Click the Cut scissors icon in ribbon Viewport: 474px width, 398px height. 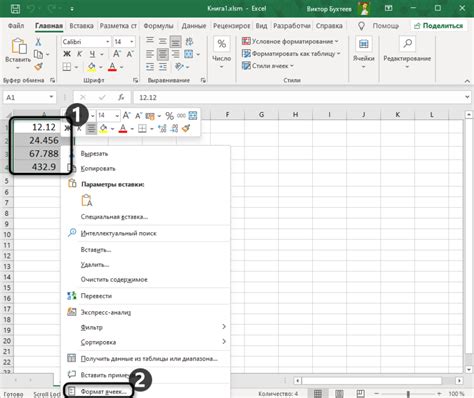[38, 42]
